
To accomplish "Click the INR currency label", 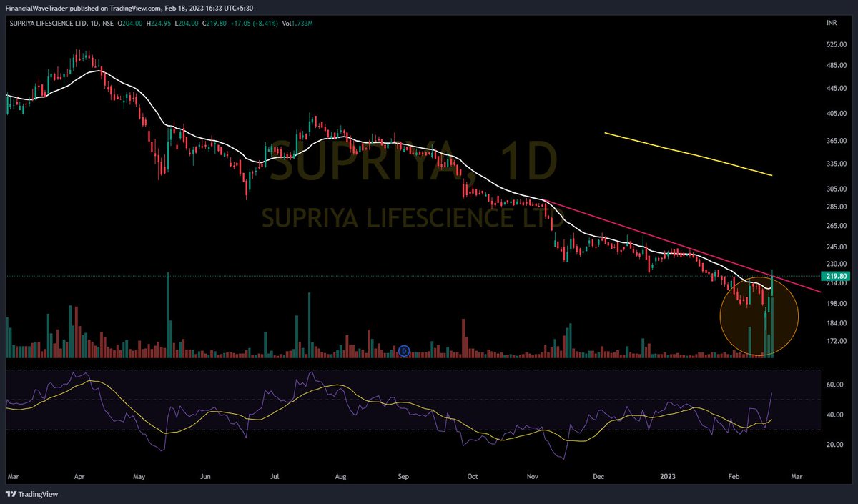I will pyautogui.click(x=832, y=24).
